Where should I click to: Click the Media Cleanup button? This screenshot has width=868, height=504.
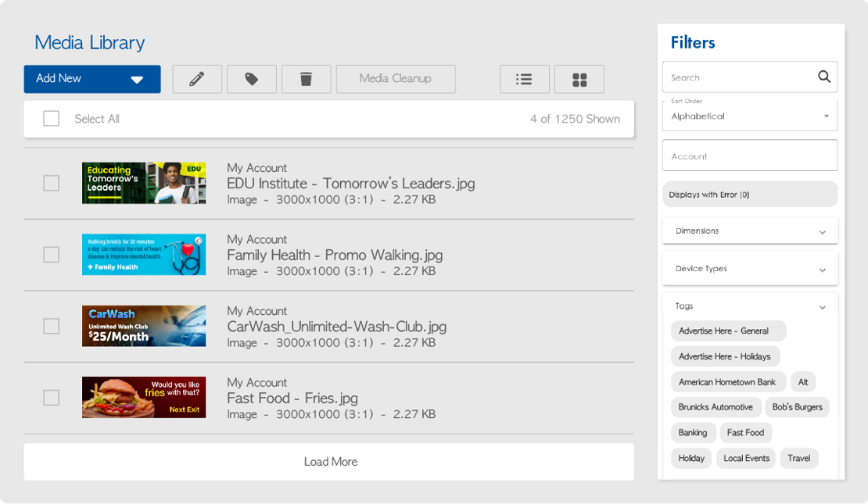(x=396, y=79)
